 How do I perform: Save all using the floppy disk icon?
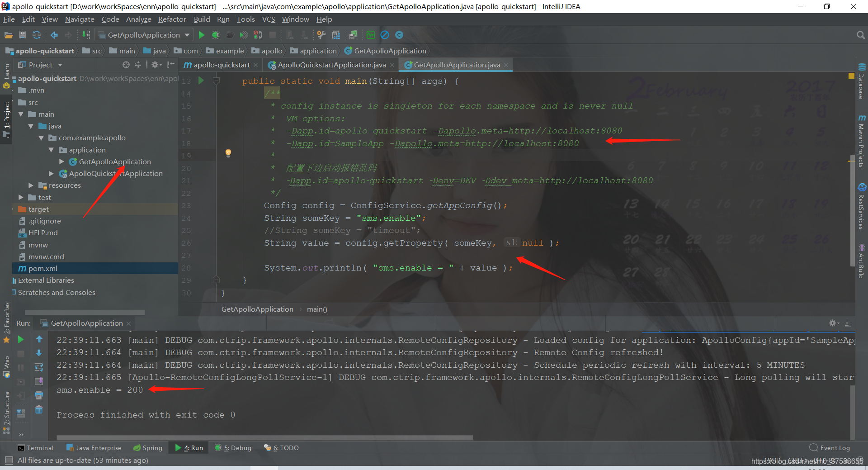pyautogui.click(x=23, y=35)
